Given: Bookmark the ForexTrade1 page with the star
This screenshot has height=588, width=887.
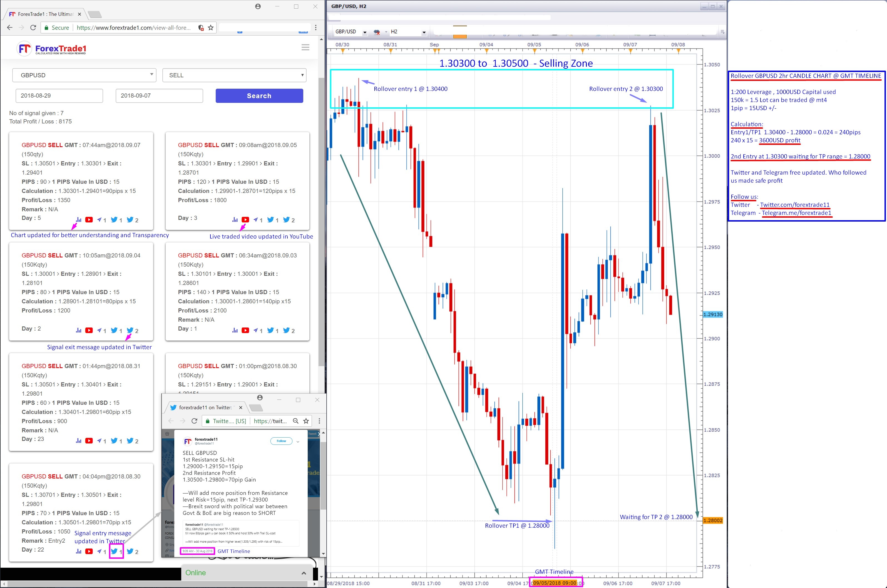Looking at the screenshot, I should (x=211, y=27).
